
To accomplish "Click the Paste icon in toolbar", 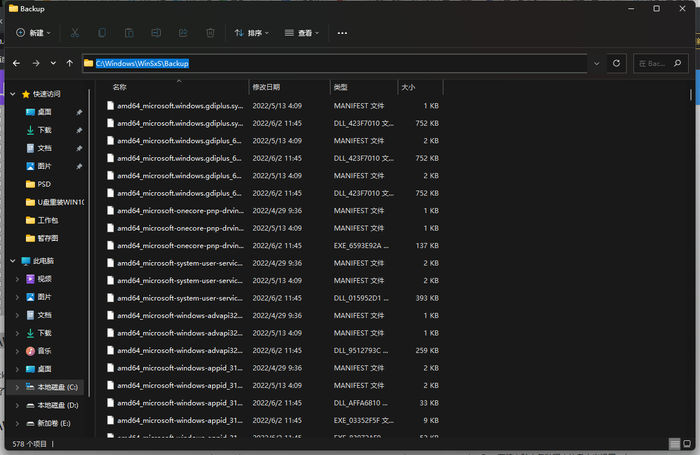I will 129,33.
